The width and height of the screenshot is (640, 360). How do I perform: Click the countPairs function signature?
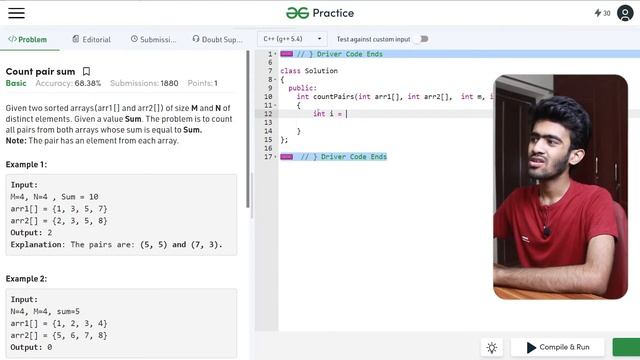coord(394,97)
